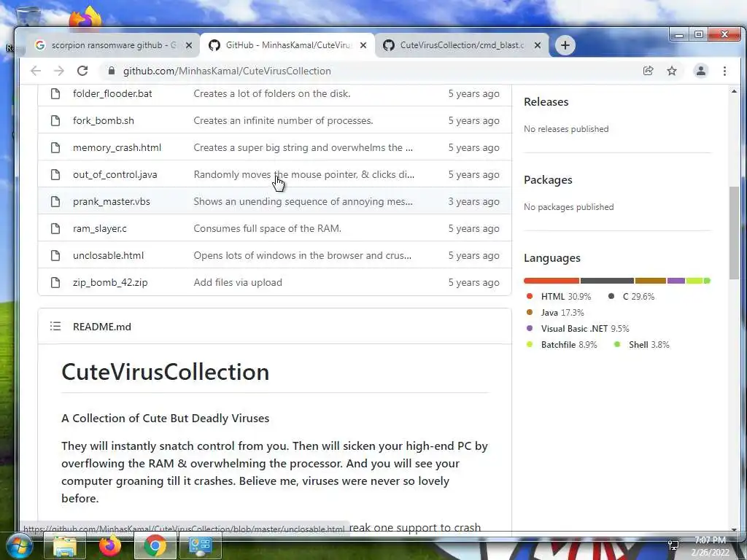Open the unclosable.html file
The width and height of the screenshot is (747, 560).
(108, 256)
